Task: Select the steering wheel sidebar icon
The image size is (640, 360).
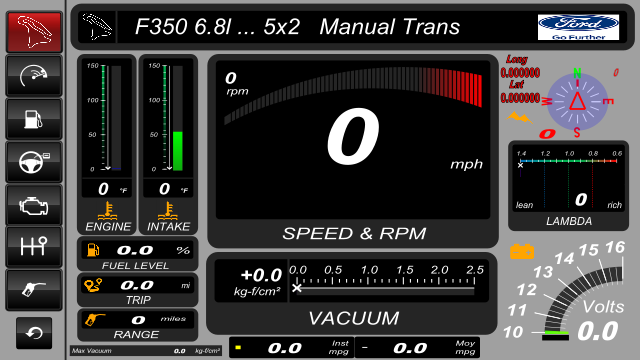Action: tap(34, 162)
